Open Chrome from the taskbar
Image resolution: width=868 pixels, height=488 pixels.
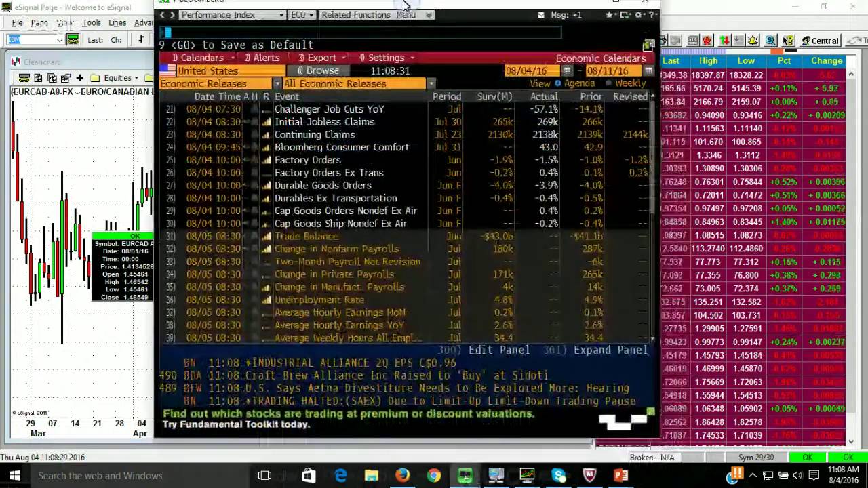(x=433, y=475)
